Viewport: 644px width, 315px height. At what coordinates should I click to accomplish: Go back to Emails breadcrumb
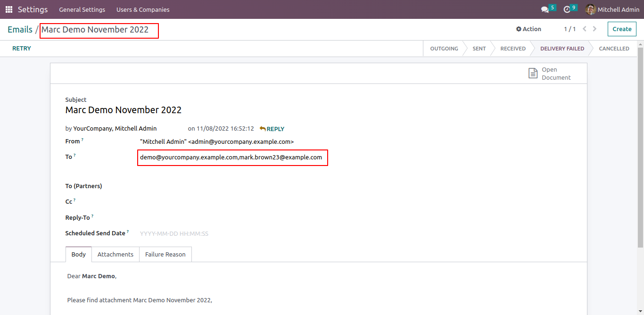coord(20,29)
